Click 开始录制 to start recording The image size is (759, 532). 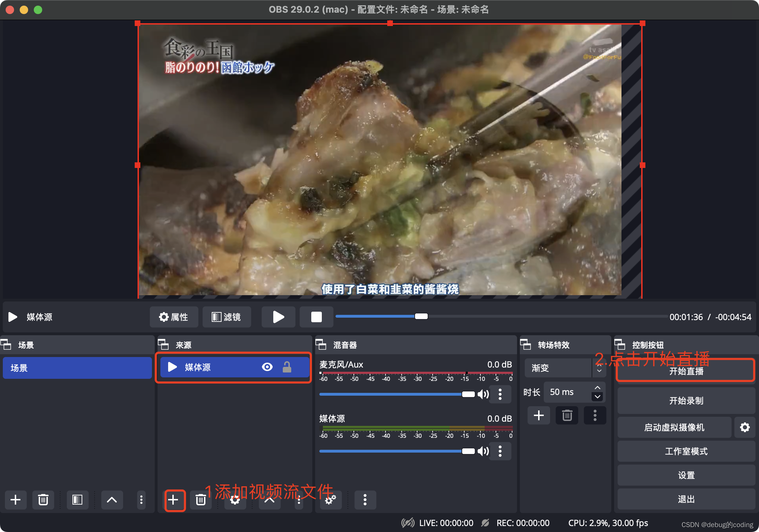[x=686, y=401]
